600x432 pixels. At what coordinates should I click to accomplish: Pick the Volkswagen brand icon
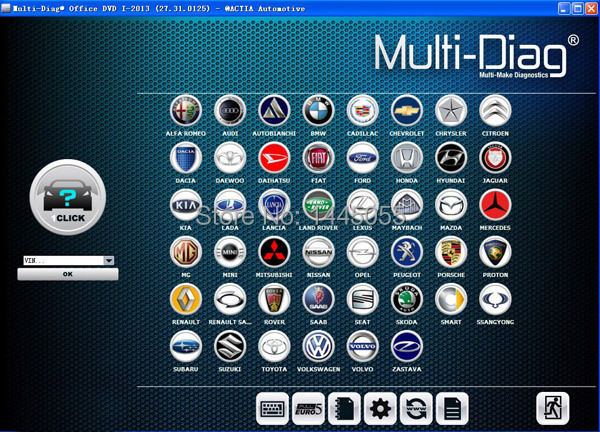tap(318, 346)
